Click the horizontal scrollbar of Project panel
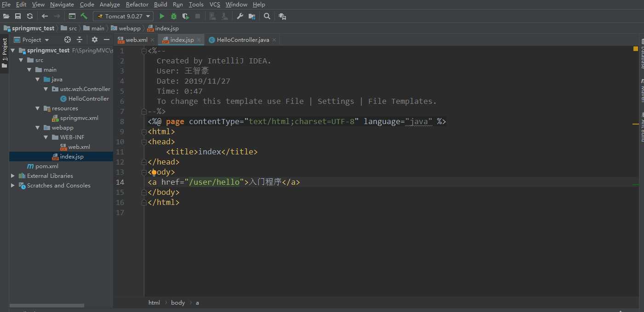 [46, 306]
